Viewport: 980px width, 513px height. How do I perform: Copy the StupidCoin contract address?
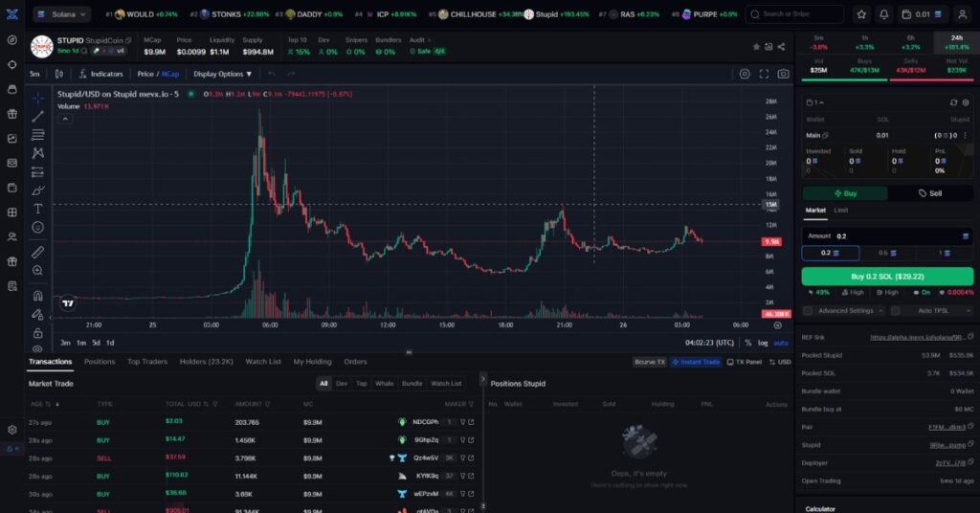click(x=129, y=40)
